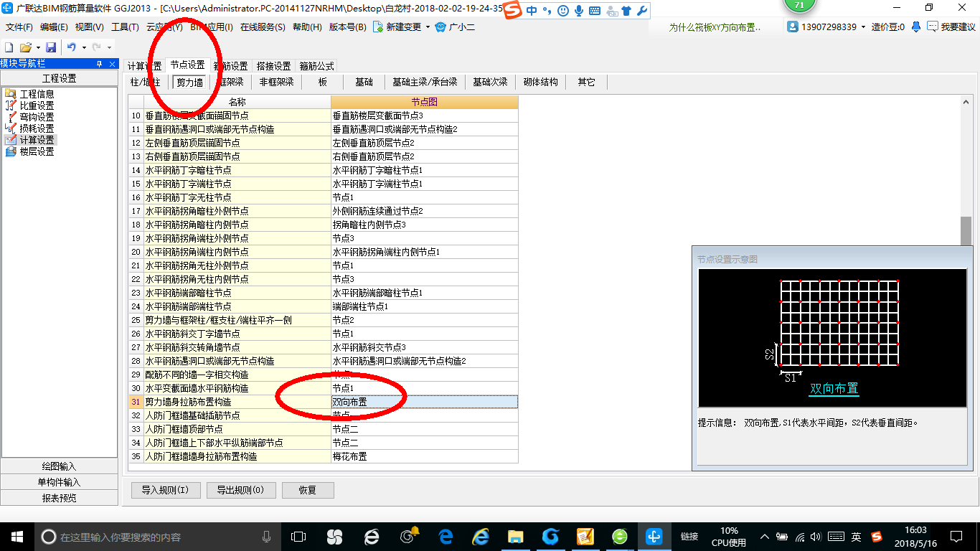Image resolution: width=980 pixels, height=551 pixels.
Task: Open the open-file dropdown arrow
Action: (x=37, y=47)
